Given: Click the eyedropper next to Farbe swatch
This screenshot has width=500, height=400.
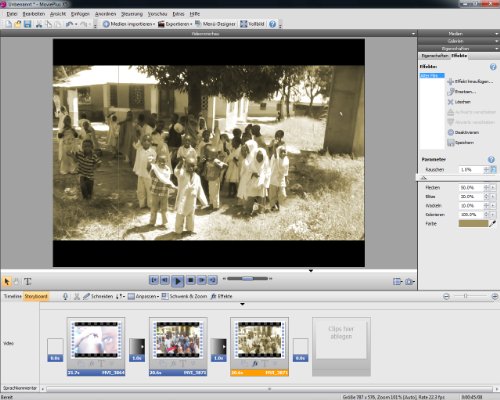Looking at the screenshot, I should [492, 224].
